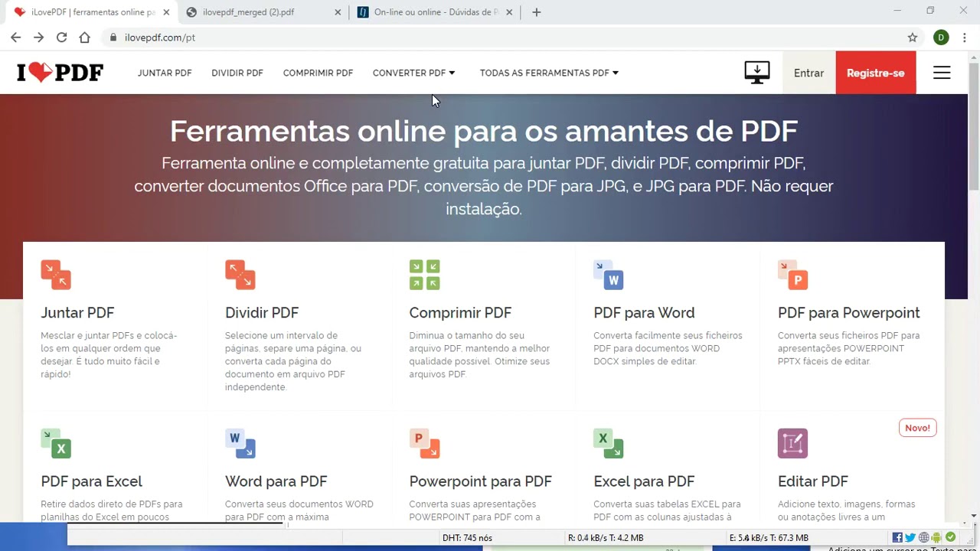The image size is (980, 551).
Task: Open the PDF para Word tool icon
Action: 609,275
